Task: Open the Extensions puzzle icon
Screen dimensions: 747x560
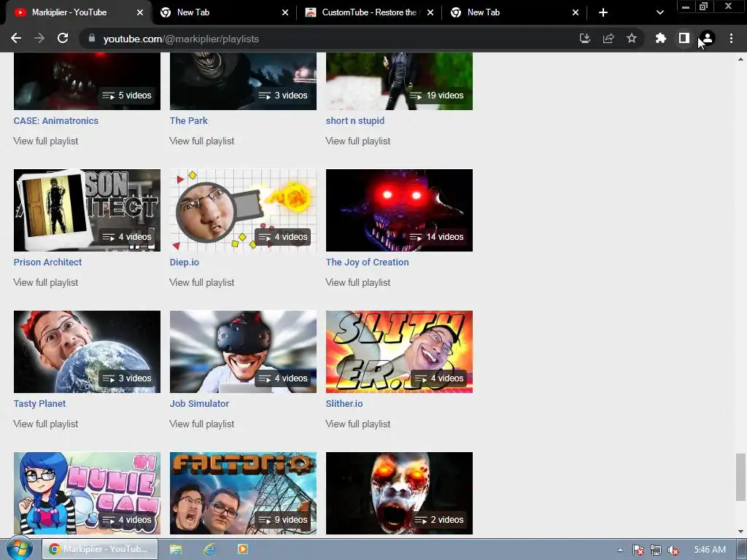Action: tap(660, 39)
